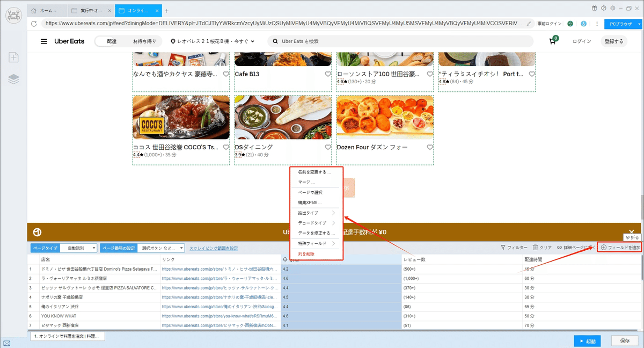
Task: Close the orange delivery fee banner
Action: click(632, 232)
